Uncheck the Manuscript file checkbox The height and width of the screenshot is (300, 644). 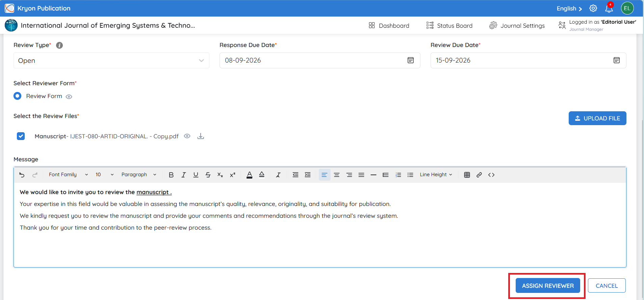pos(21,136)
